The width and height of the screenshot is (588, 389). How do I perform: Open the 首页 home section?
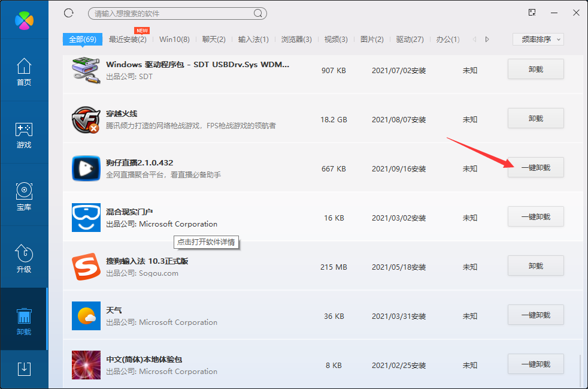[x=24, y=72]
